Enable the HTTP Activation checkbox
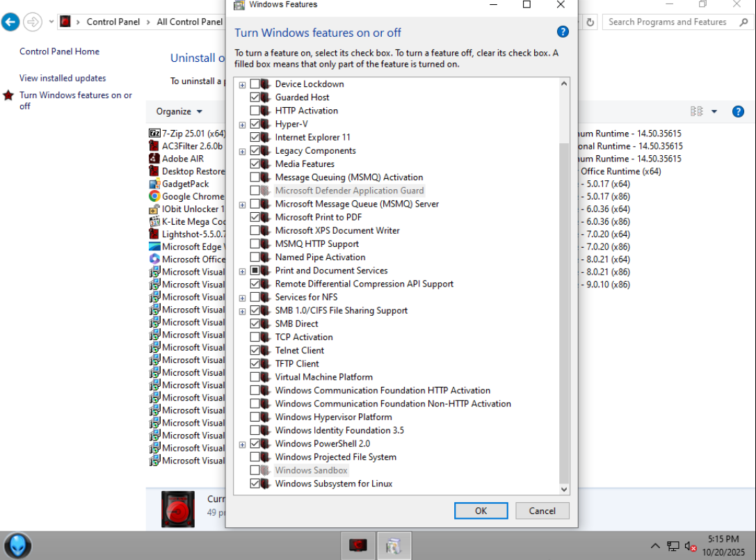The image size is (756, 560). [x=255, y=111]
